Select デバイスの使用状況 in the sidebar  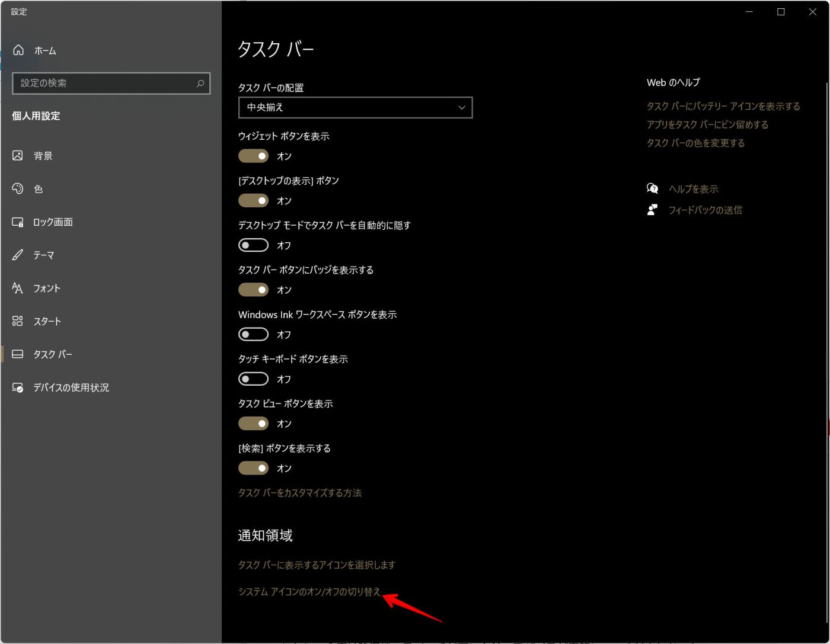(x=18, y=387)
